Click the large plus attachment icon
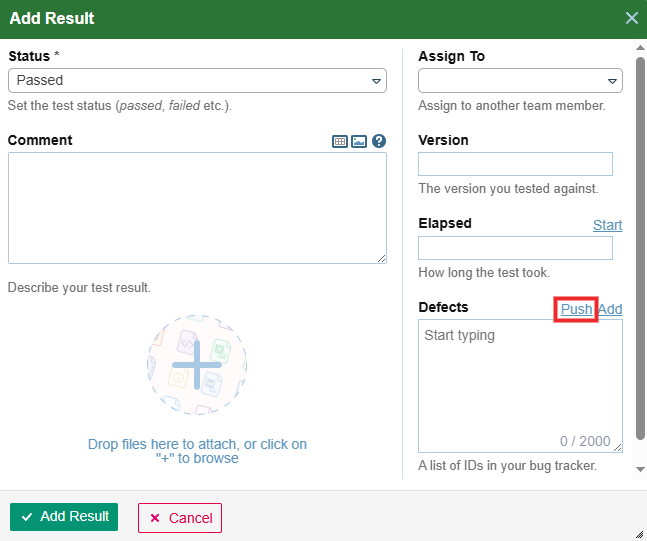The width and height of the screenshot is (647, 541). click(197, 365)
